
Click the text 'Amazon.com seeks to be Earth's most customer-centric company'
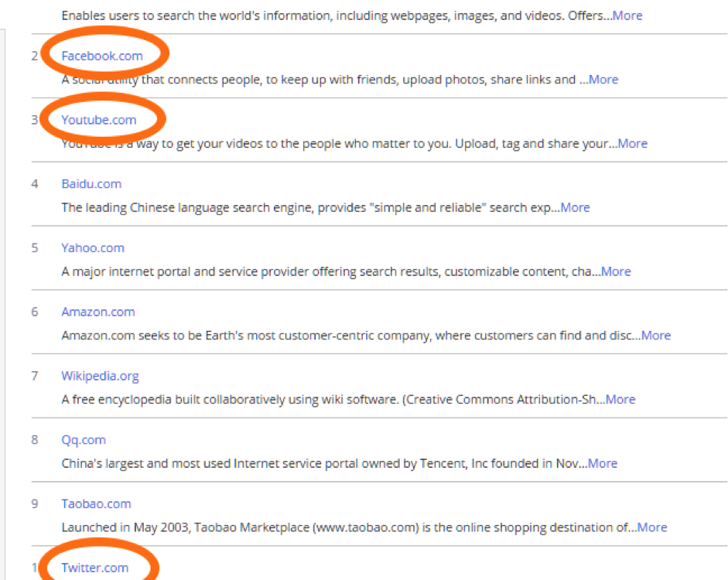[x=245, y=336]
